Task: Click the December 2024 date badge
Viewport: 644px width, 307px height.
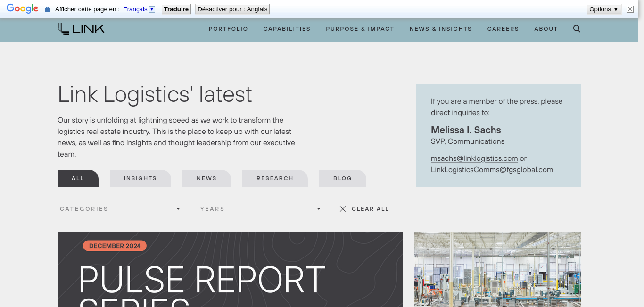Action: coord(115,246)
